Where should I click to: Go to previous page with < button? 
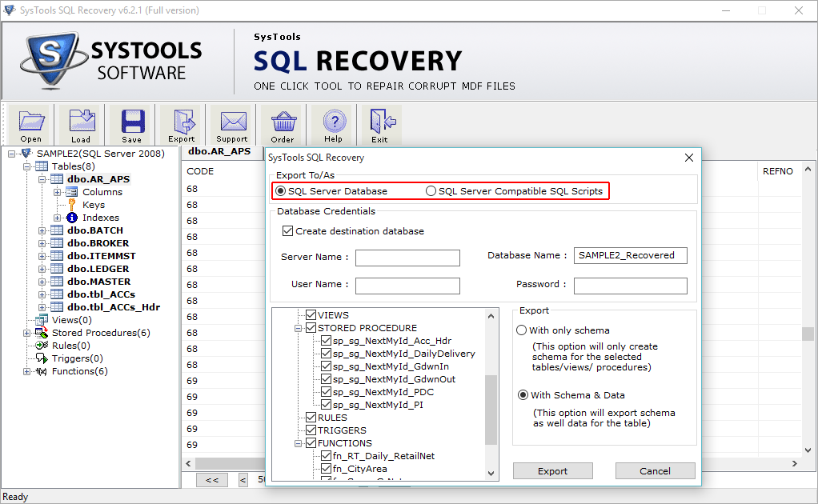tap(243, 480)
